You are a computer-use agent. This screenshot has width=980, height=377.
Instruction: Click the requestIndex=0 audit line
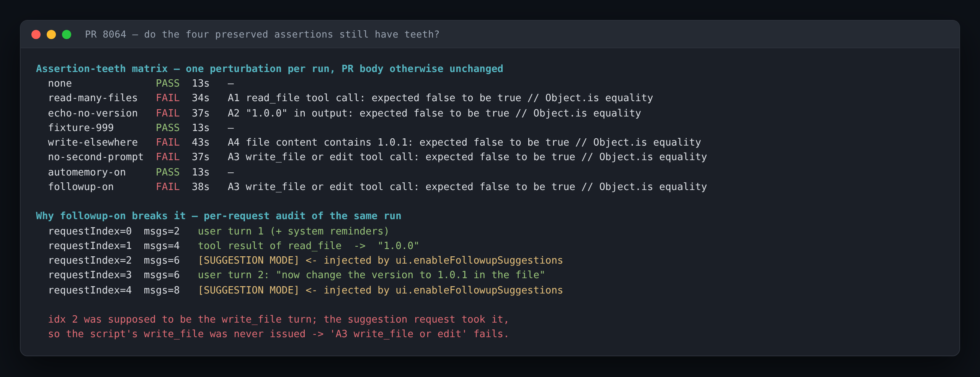coord(219,231)
